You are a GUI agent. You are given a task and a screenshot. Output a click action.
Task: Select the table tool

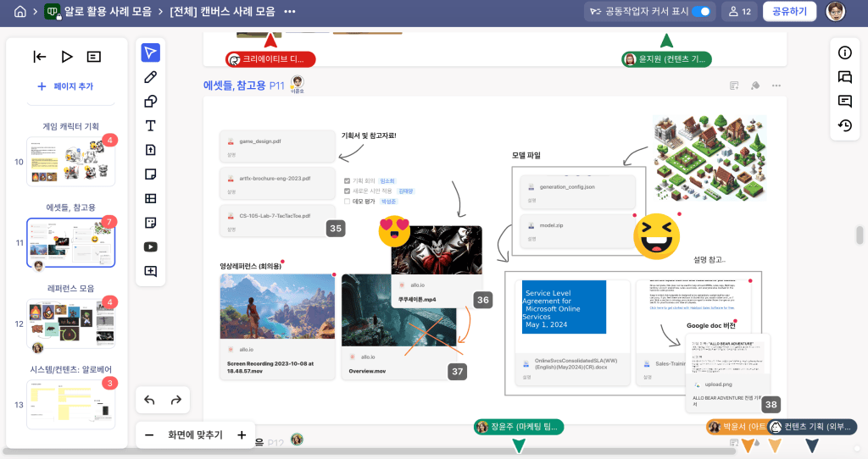pos(150,198)
